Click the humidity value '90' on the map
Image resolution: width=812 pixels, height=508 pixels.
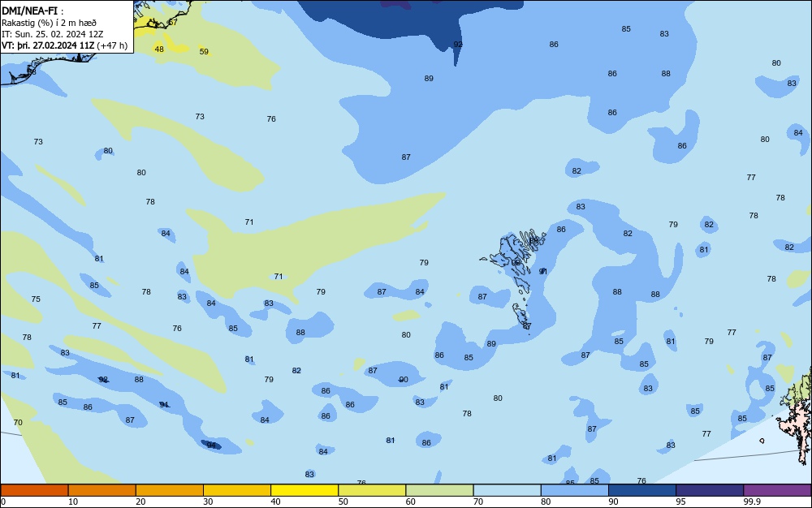point(404,380)
